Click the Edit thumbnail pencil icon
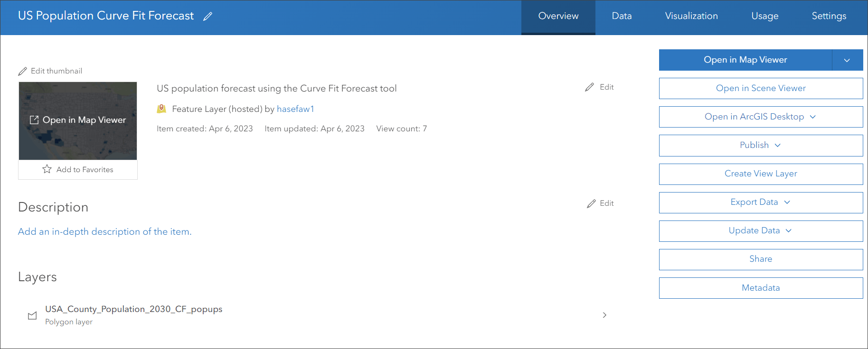Image resolution: width=868 pixels, height=349 pixels. click(x=22, y=71)
